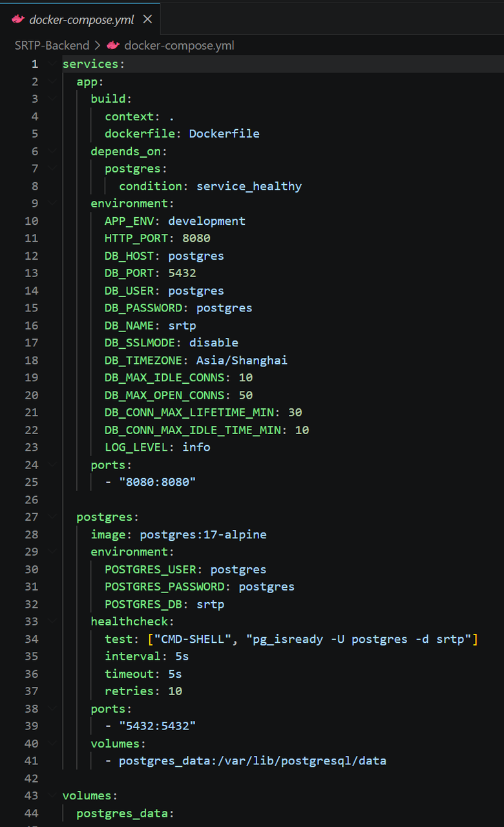Select the docker-compose.yml editor tab

[x=80, y=18]
